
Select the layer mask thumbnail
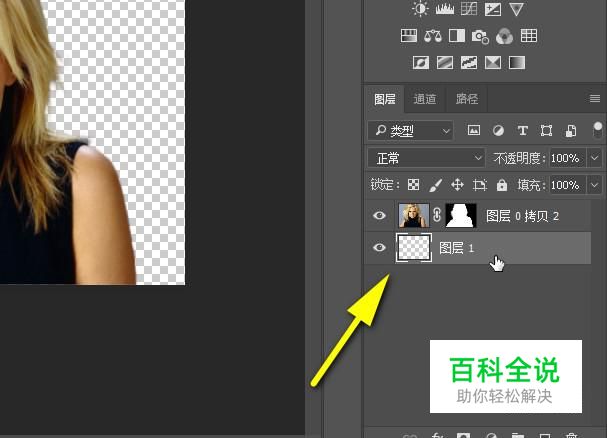[x=461, y=215]
